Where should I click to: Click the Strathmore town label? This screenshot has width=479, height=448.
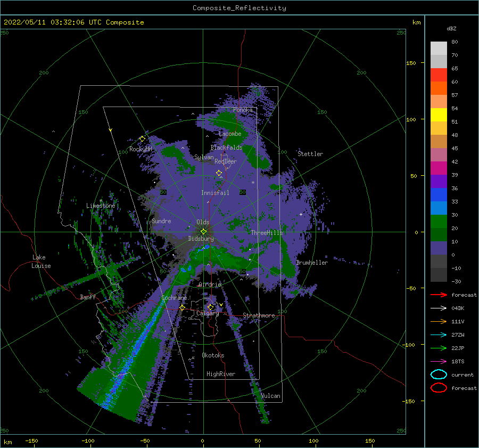point(259,315)
